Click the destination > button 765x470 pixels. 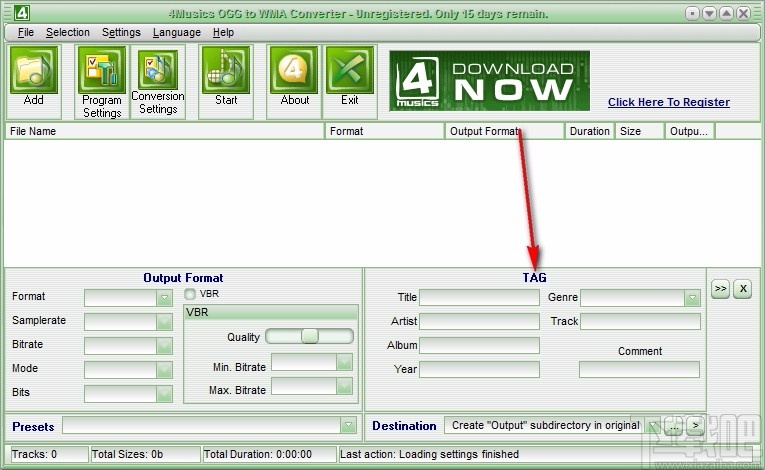[x=696, y=426]
